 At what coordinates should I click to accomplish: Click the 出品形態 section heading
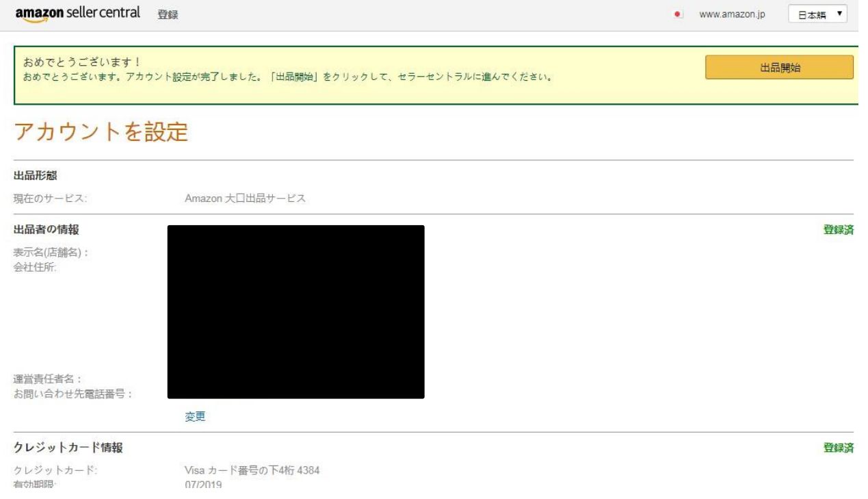click(x=35, y=176)
